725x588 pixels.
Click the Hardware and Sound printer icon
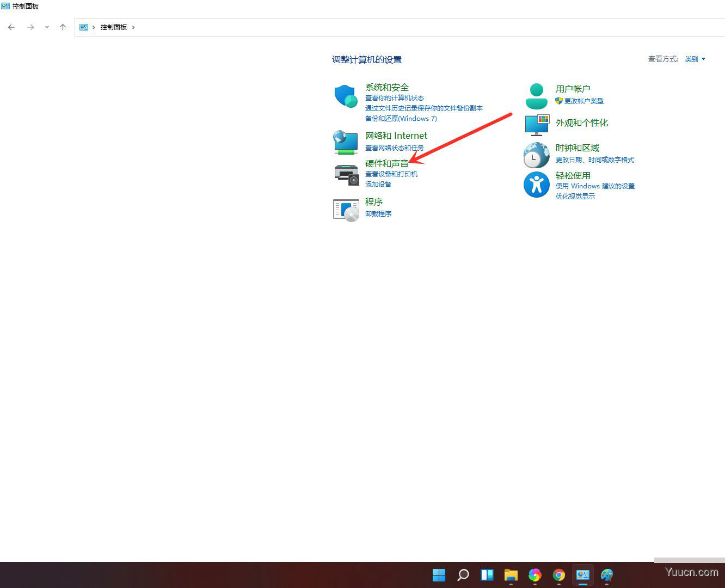tap(346, 175)
